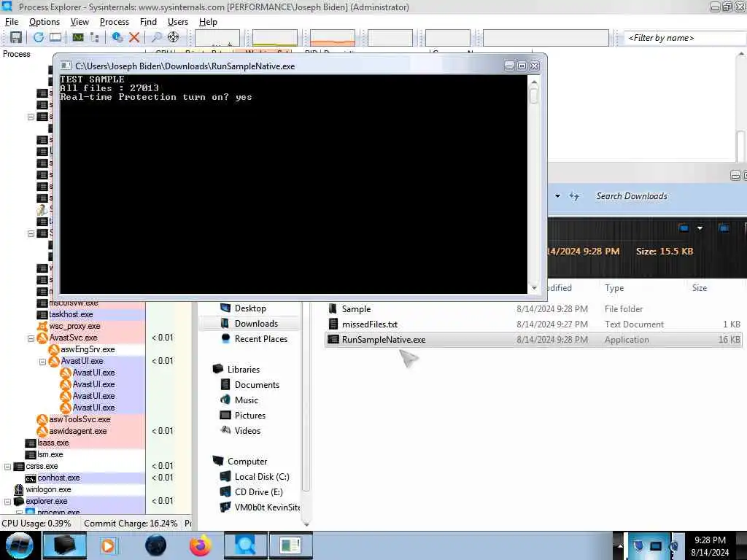747x560 pixels.
Task: Open the Options menu
Action: click(x=44, y=22)
